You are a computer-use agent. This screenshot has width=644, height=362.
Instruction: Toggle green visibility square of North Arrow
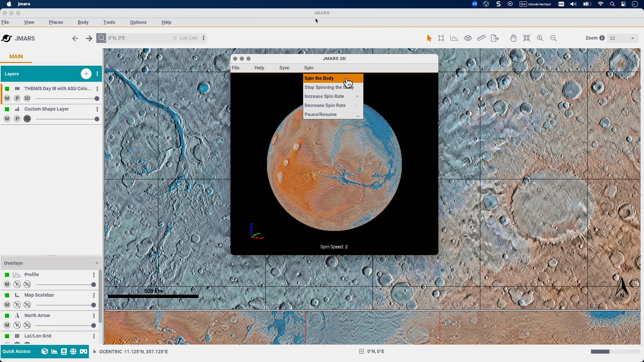tap(7, 316)
